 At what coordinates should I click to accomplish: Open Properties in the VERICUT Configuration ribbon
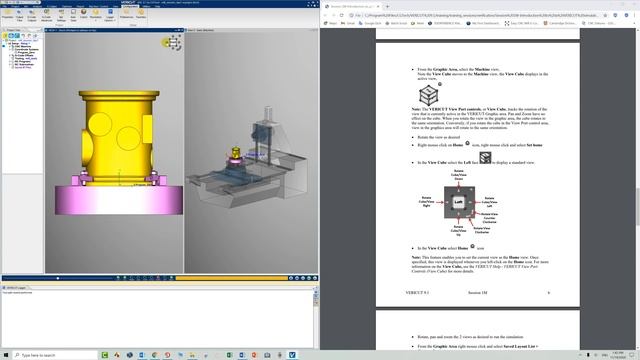click(7, 14)
